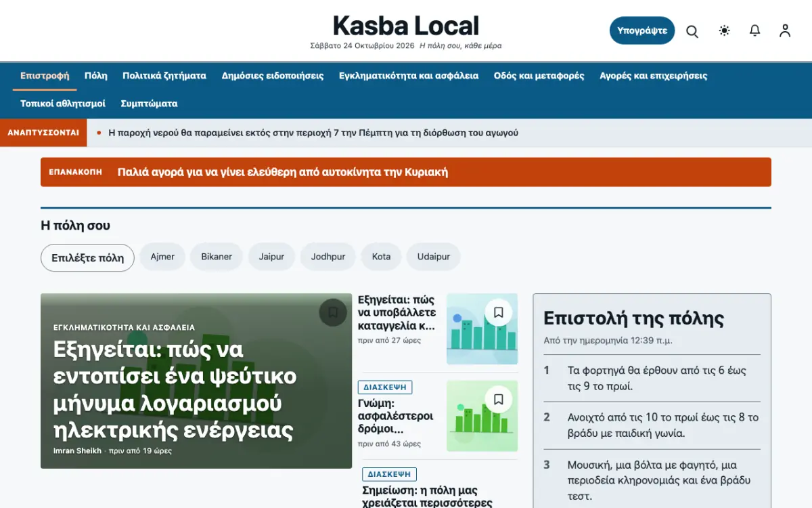Viewport: 812px width, 508px height.
Task: Open the search icon in header
Action: tap(692, 31)
